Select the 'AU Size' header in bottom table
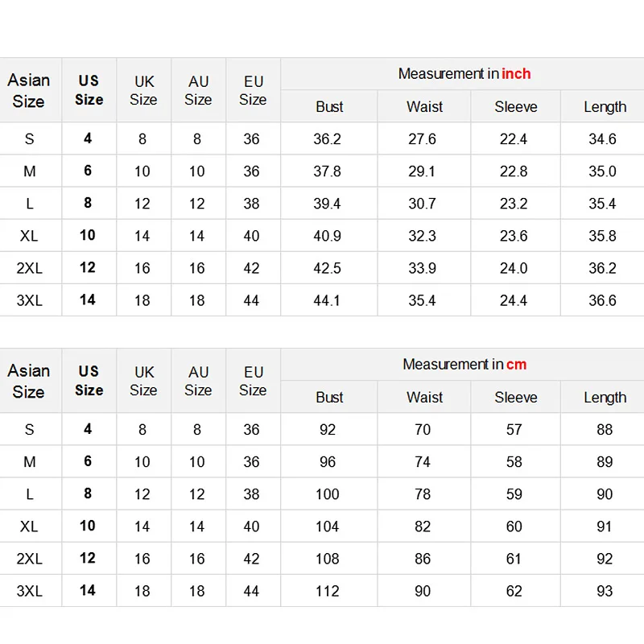Image resolution: width=644 pixels, height=644 pixels. pyautogui.click(x=198, y=381)
